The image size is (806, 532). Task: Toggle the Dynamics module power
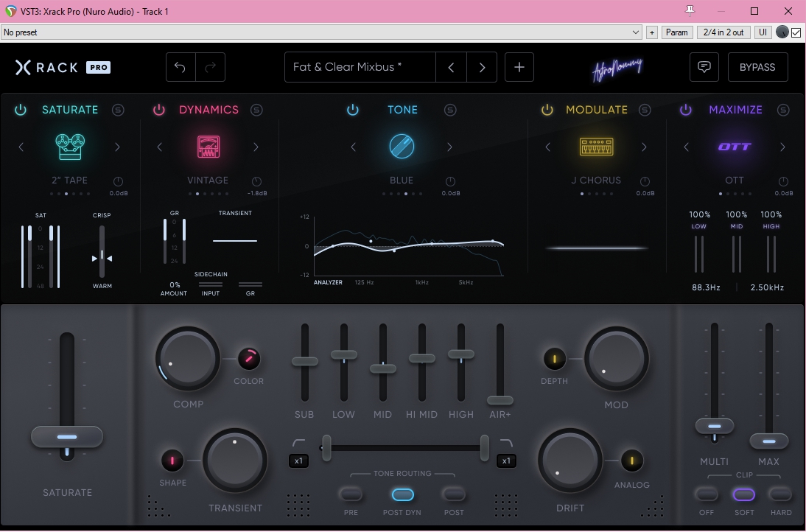(159, 110)
